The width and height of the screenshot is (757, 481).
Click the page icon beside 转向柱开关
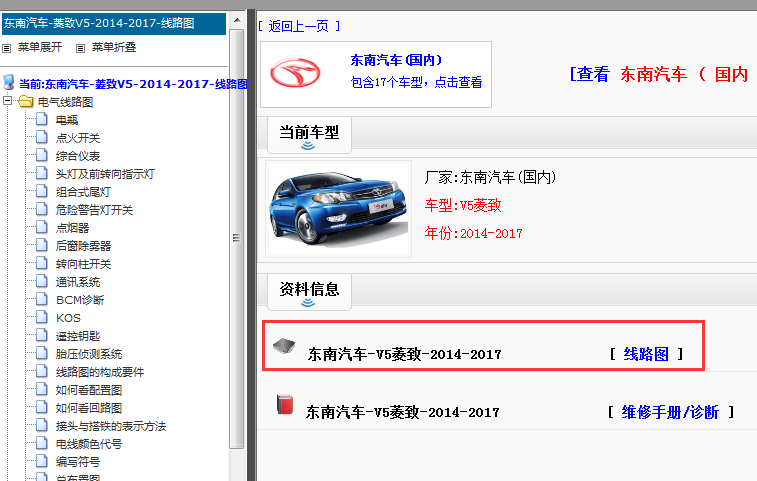pyautogui.click(x=42, y=263)
